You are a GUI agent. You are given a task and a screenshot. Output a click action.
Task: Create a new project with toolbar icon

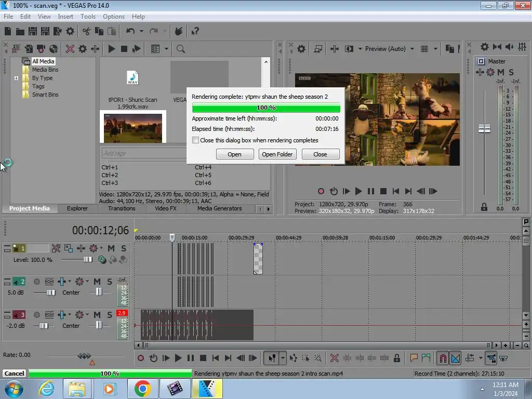(8, 31)
